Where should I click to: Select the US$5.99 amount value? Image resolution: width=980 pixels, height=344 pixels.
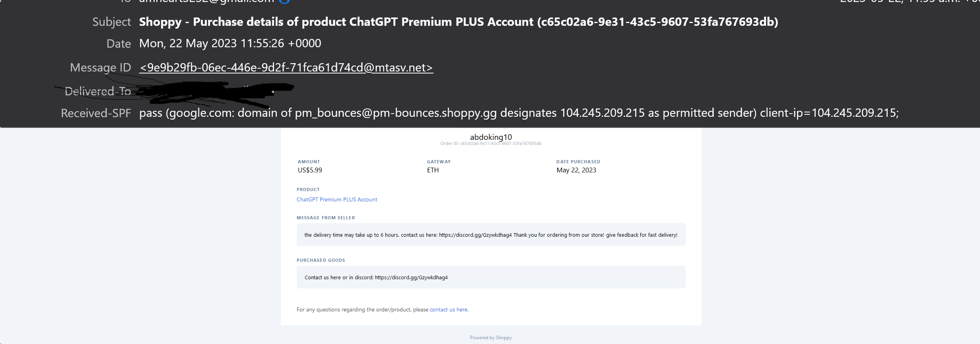pyautogui.click(x=310, y=170)
